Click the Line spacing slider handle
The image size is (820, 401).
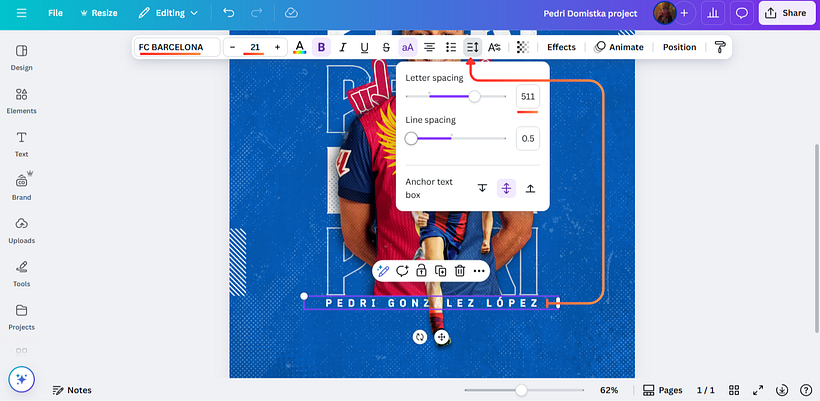coord(412,139)
